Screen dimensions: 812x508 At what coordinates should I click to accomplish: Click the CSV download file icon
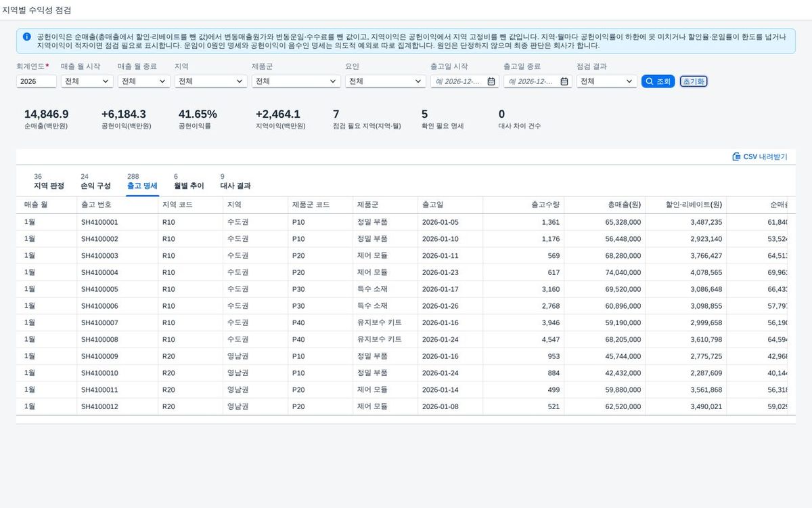736,156
